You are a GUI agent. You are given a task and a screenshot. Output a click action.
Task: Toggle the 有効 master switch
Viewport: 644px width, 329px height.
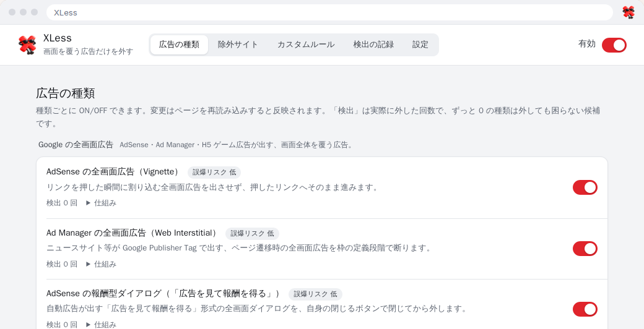[x=614, y=45]
